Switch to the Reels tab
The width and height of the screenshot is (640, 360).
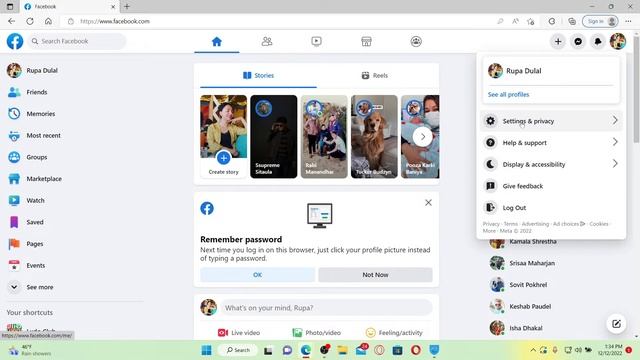tap(375, 76)
